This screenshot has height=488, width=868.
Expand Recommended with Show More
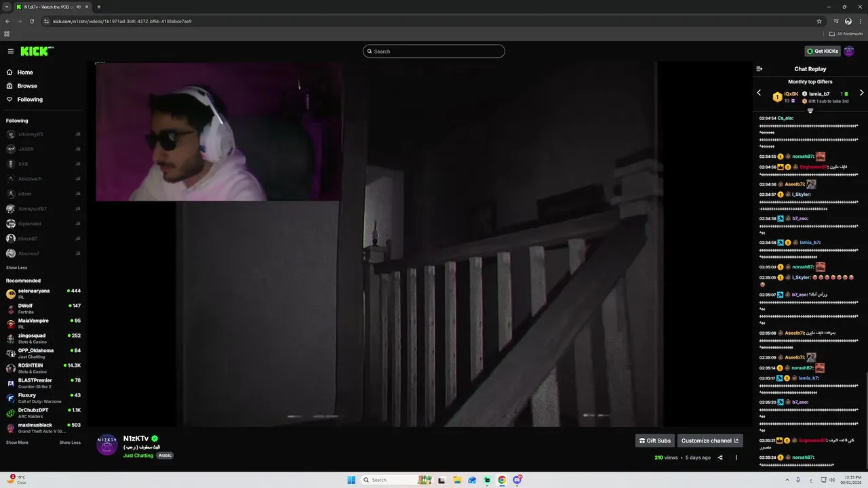click(x=17, y=443)
